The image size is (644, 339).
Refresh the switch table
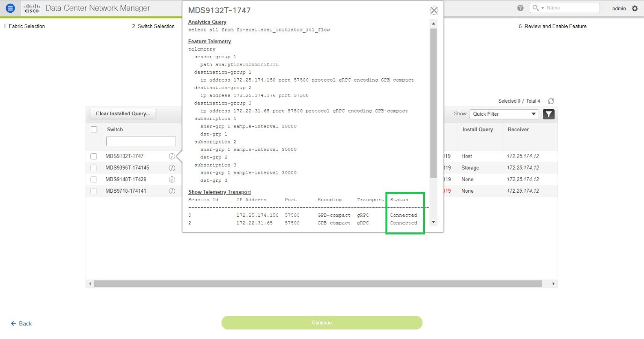pos(551,101)
